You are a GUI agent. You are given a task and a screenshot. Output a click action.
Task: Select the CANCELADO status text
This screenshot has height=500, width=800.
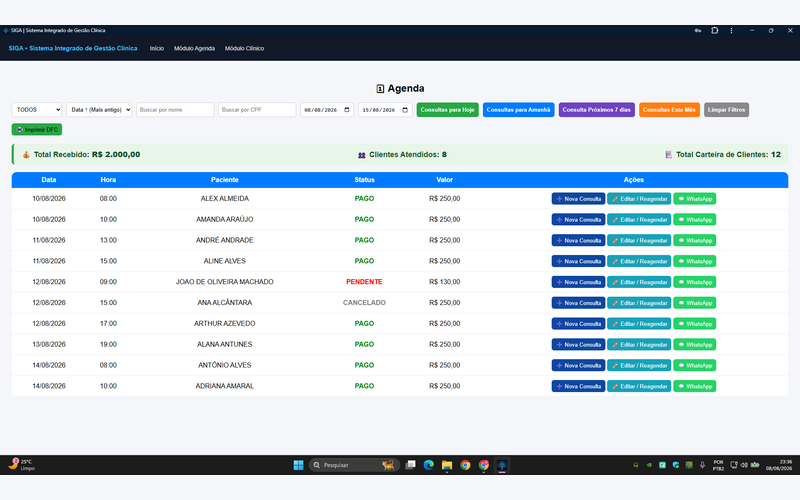[x=364, y=303]
